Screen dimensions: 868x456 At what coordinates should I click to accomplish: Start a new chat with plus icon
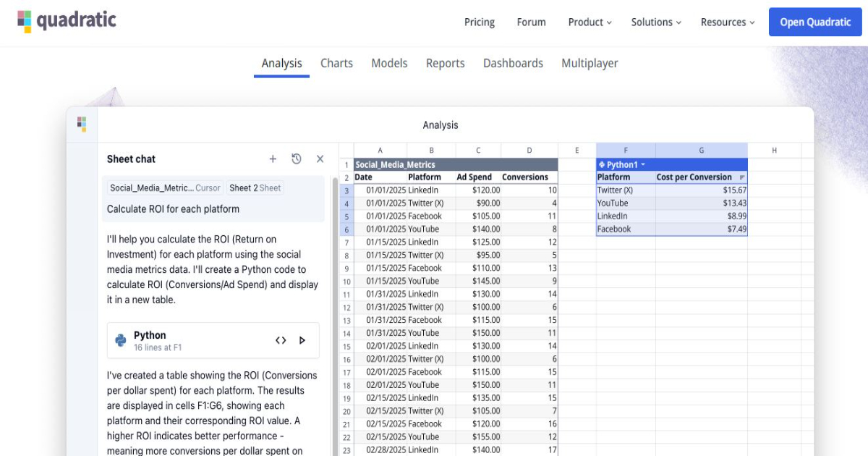point(273,159)
